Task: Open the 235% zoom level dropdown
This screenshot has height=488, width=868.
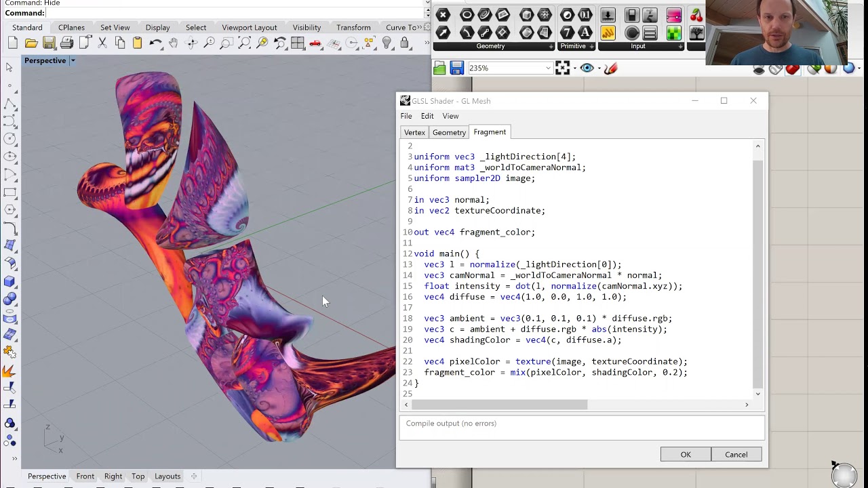Action: (548, 68)
